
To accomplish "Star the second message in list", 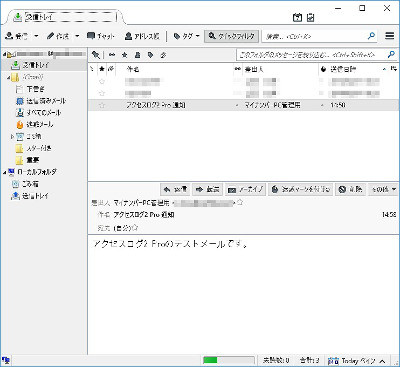I will click(x=102, y=93).
